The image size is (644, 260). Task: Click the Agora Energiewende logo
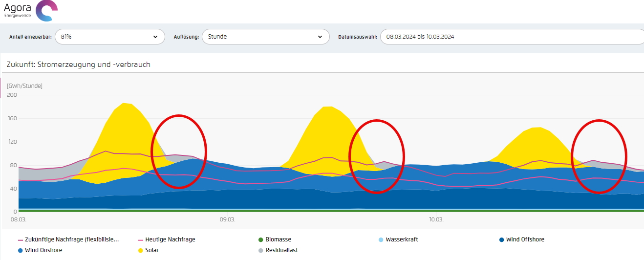pos(30,10)
